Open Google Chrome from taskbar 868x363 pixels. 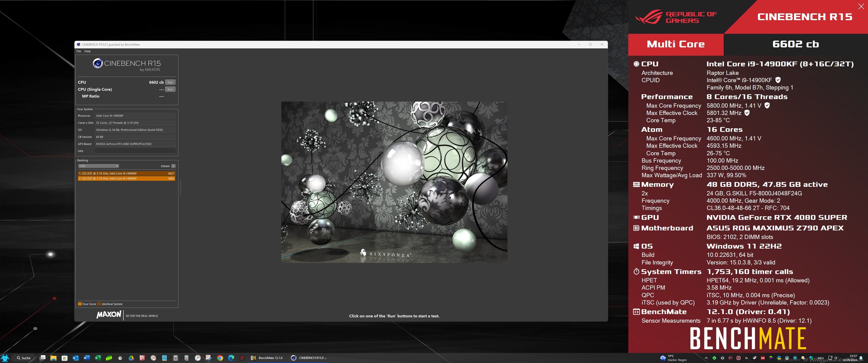[220, 358]
